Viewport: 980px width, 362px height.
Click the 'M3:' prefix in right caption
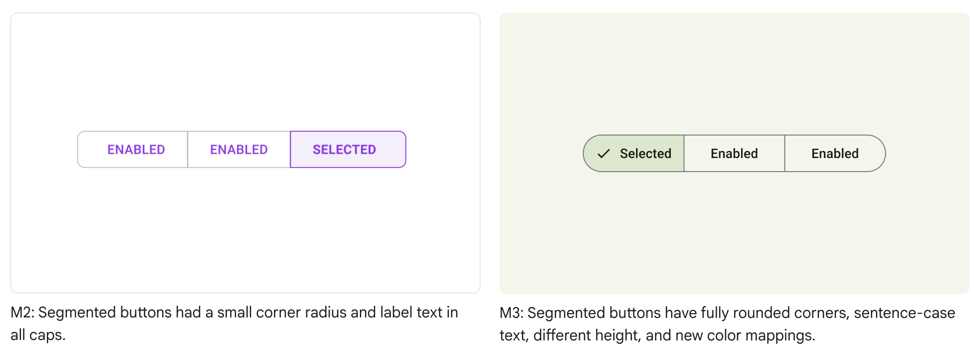(x=512, y=313)
